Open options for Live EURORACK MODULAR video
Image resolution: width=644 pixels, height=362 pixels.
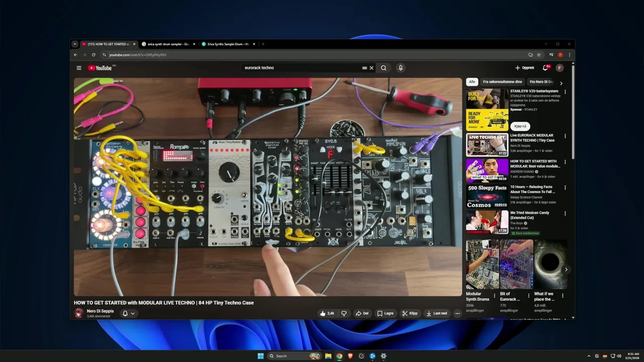pyautogui.click(x=565, y=136)
